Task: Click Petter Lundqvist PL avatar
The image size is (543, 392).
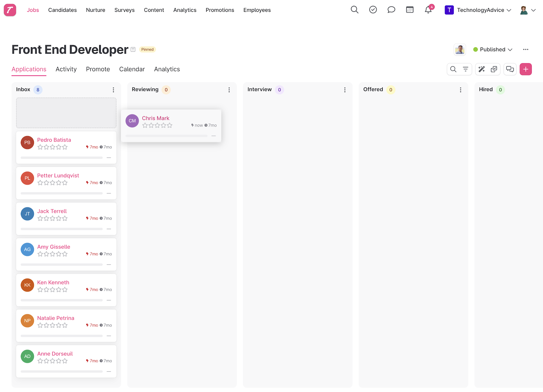Action: (x=27, y=178)
